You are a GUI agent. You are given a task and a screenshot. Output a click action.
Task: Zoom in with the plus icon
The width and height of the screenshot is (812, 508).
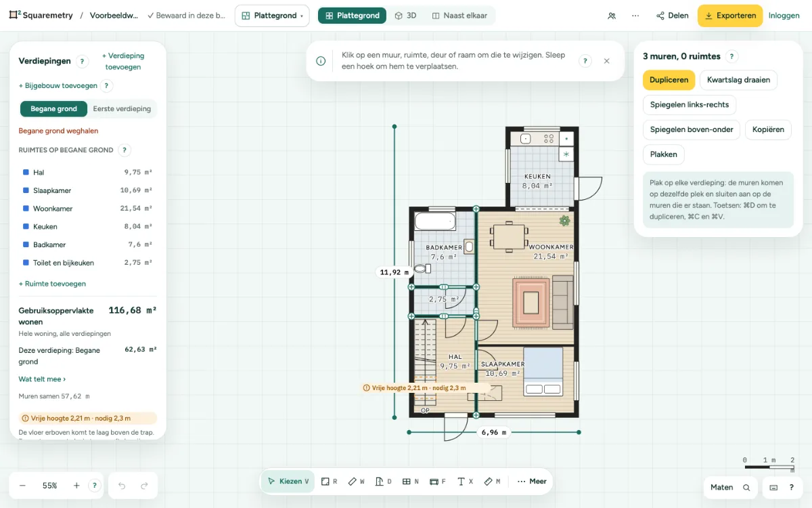pyautogui.click(x=76, y=486)
